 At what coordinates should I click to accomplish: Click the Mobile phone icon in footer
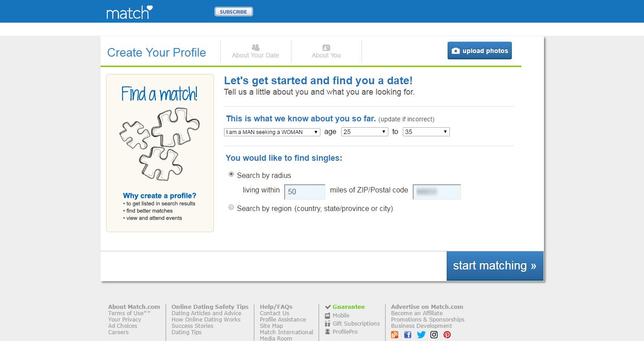click(x=328, y=316)
